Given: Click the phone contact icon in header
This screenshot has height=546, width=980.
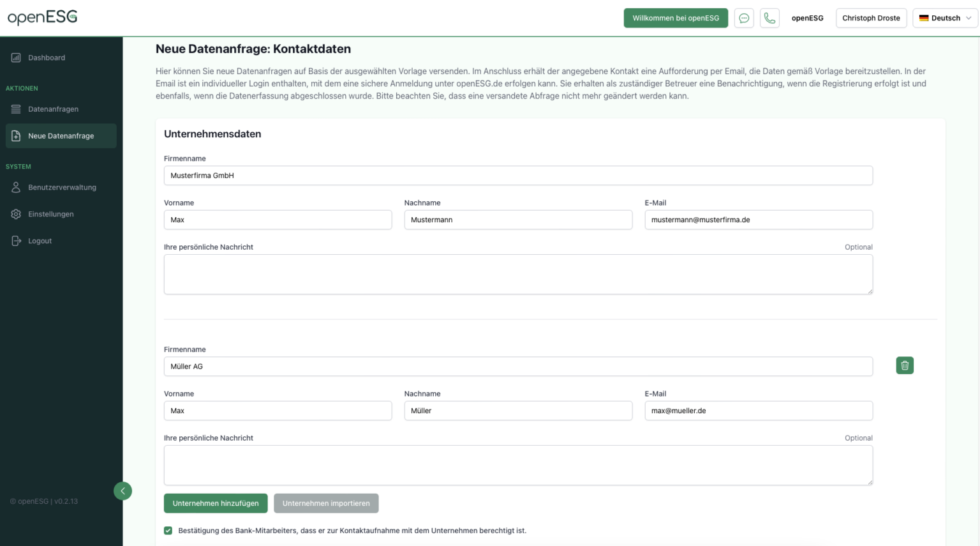Looking at the screenshot, I should (769, 18).
